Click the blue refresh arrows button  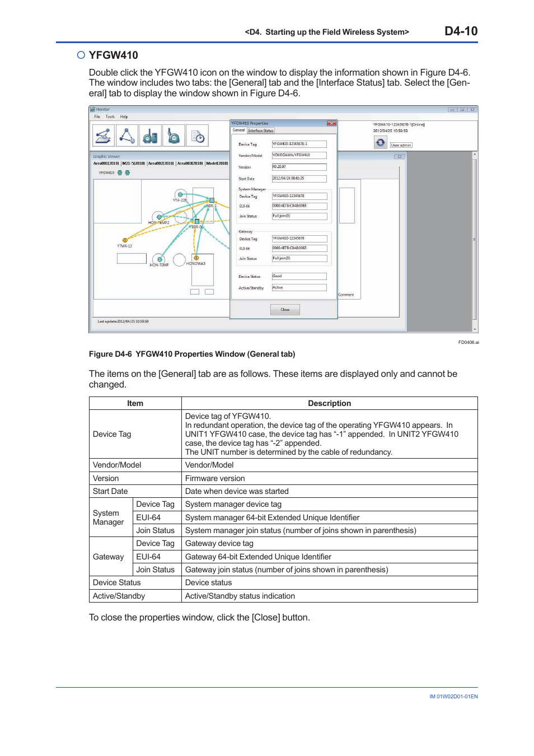[x=381, y=143]
